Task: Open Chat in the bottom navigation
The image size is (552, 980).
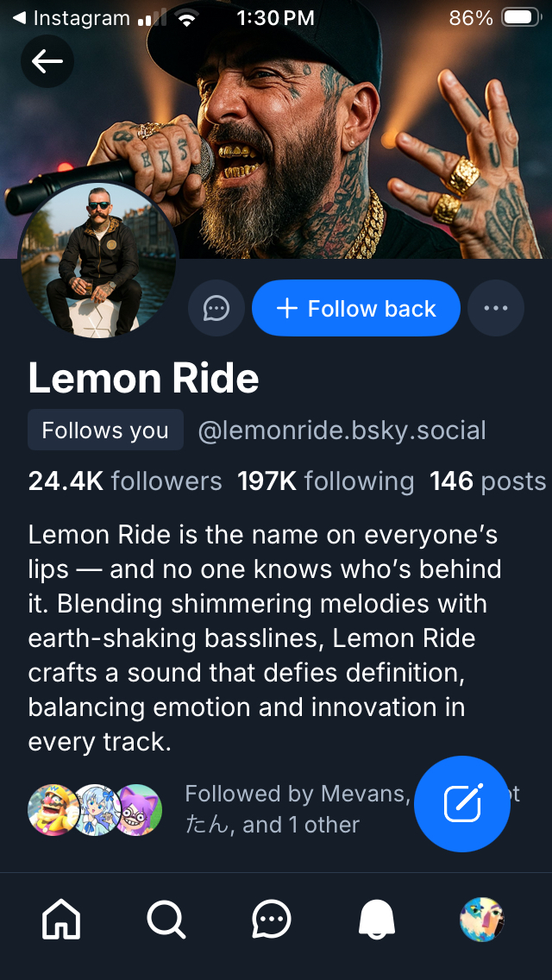Action: point(272,920)
